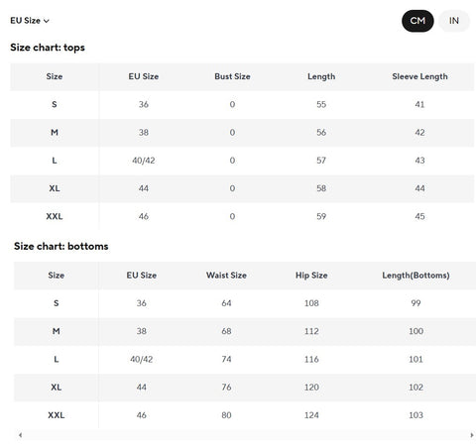Click the chevron beside EU Size
This screenshot has height=448, width=476.
tap(47, 21)
